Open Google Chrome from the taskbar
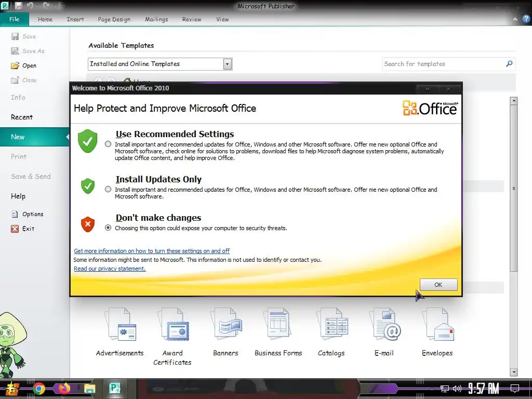The image size is (532, 399). (38, 389)
